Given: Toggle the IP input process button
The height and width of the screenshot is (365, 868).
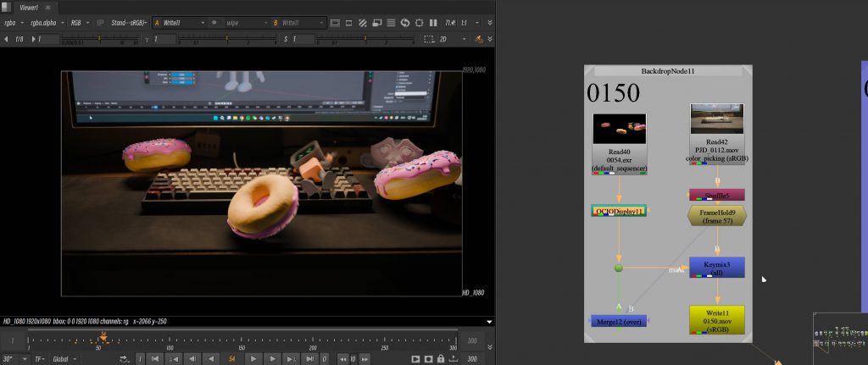Looking at the screenshot, I should [x=100, y=22].
